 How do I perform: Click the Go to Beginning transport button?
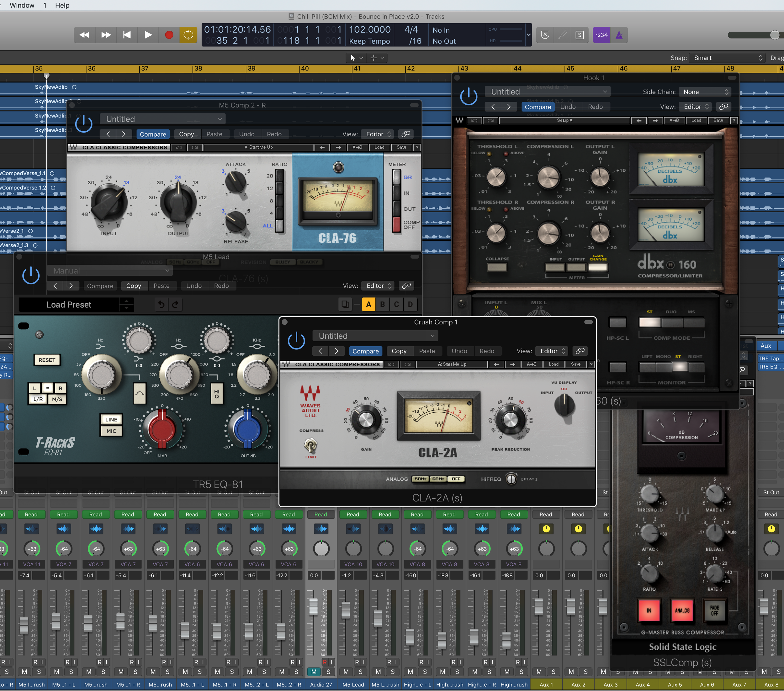pos(127,35)
